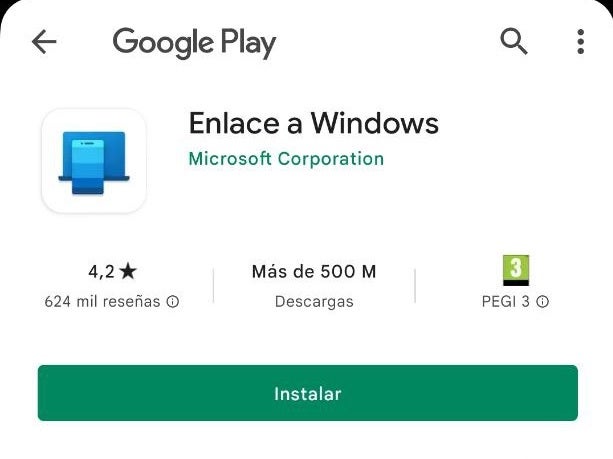Tap the info icon beside PEGI 3
Screen dimensions: 613x459
(542, 301)
